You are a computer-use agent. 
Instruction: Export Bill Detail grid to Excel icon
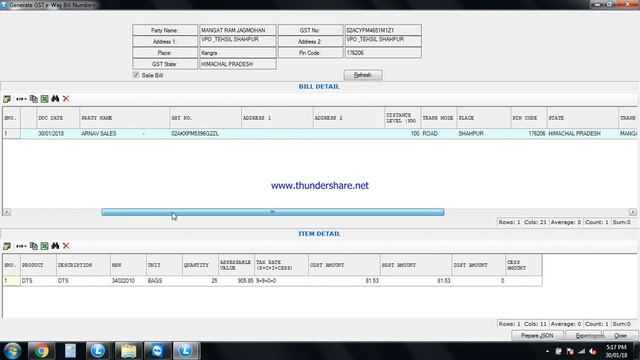click(x=44, y=99)
